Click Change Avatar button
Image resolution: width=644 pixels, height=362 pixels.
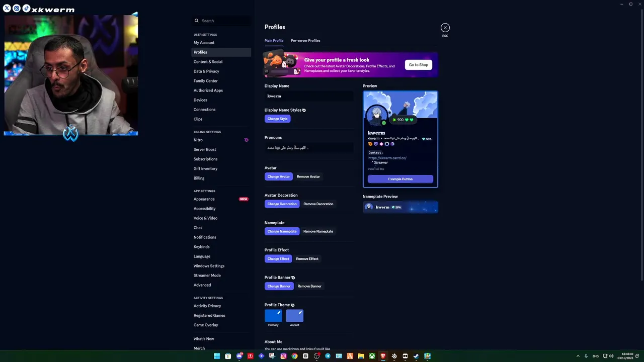(278, 176)
